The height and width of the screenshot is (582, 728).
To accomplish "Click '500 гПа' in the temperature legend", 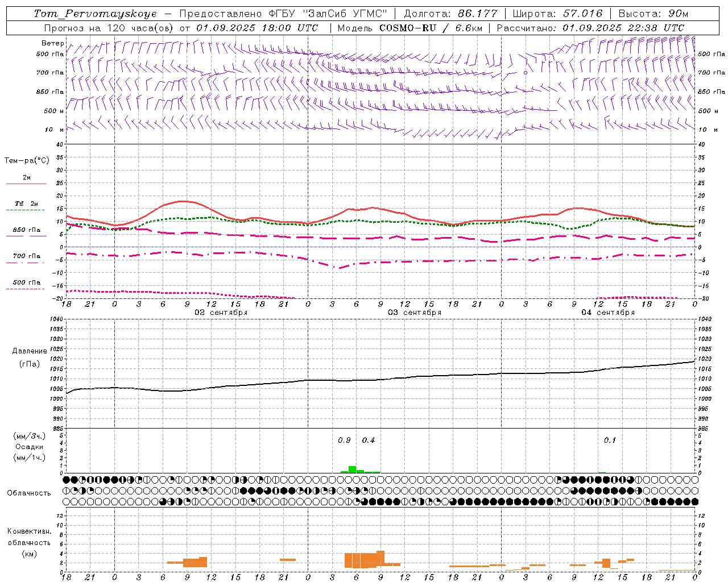I will [27, 282].
